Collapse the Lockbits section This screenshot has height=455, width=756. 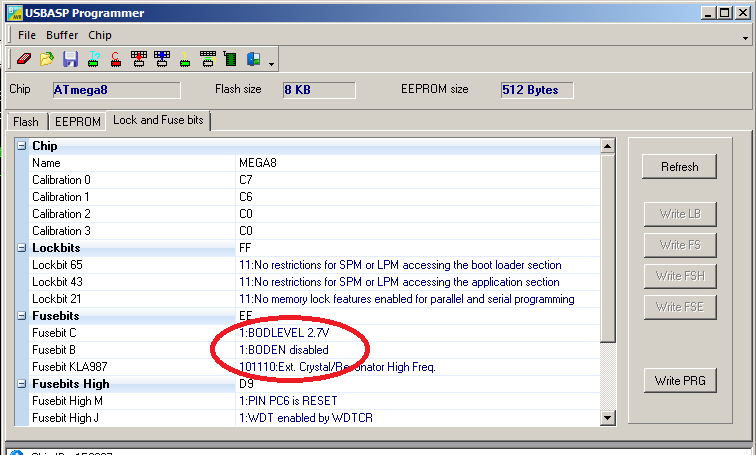[22, 248]
